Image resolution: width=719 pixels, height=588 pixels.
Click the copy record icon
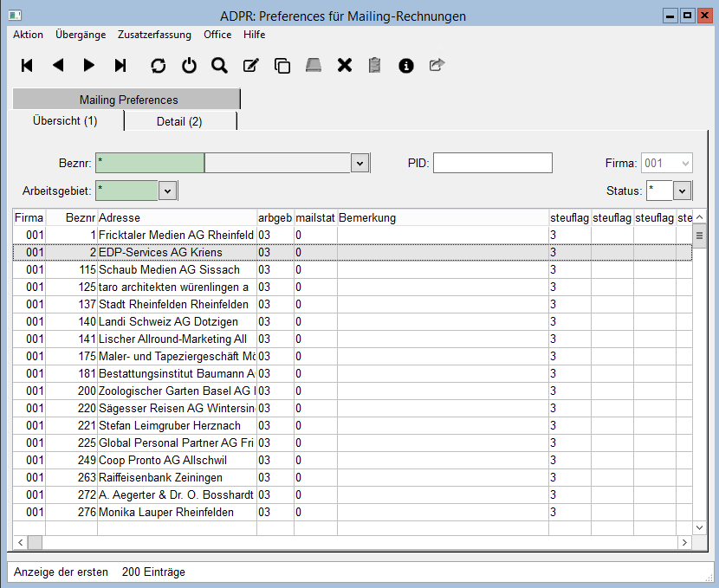tap(282, 65)
